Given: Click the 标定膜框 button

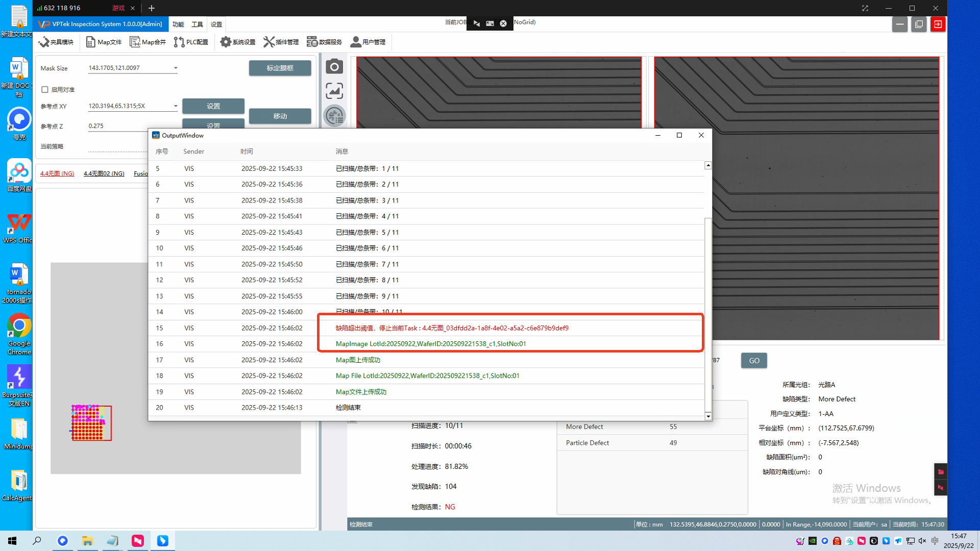Looking at the screenshot, I should pyautogui.click(x=280, y=68).
